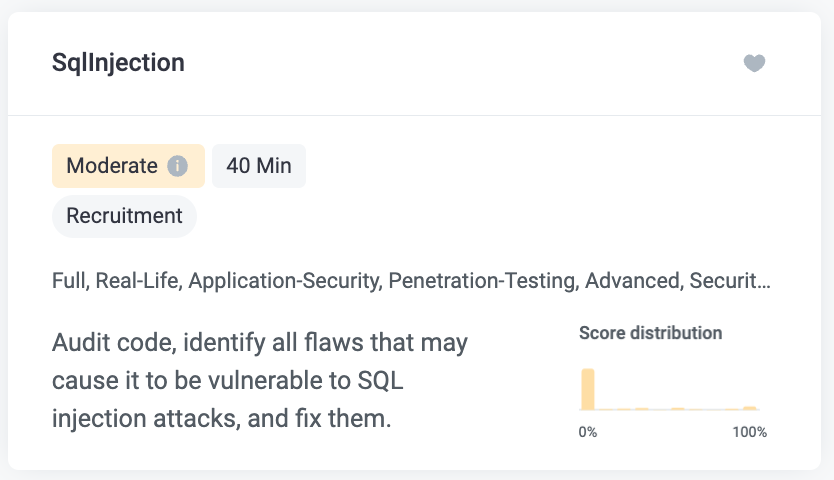Click the small bar in middle of histogram
Screen dimensions: 834x480
tap(678, 409)
